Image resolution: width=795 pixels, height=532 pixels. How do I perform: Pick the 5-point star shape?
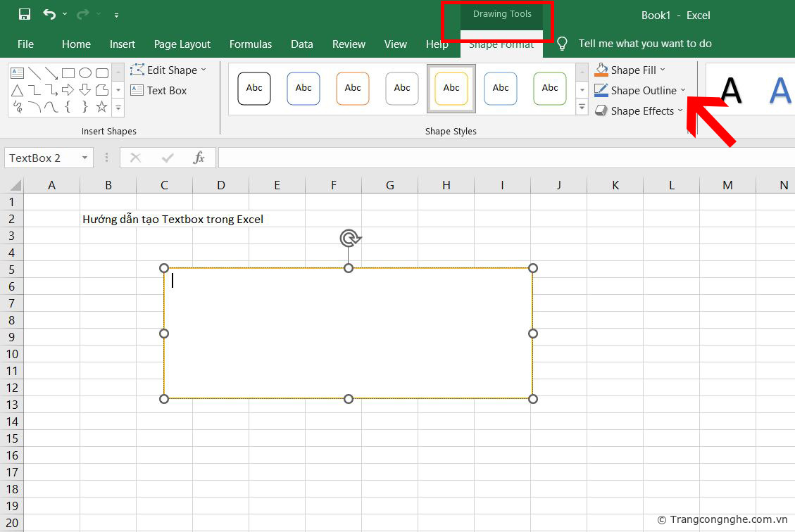101,107
